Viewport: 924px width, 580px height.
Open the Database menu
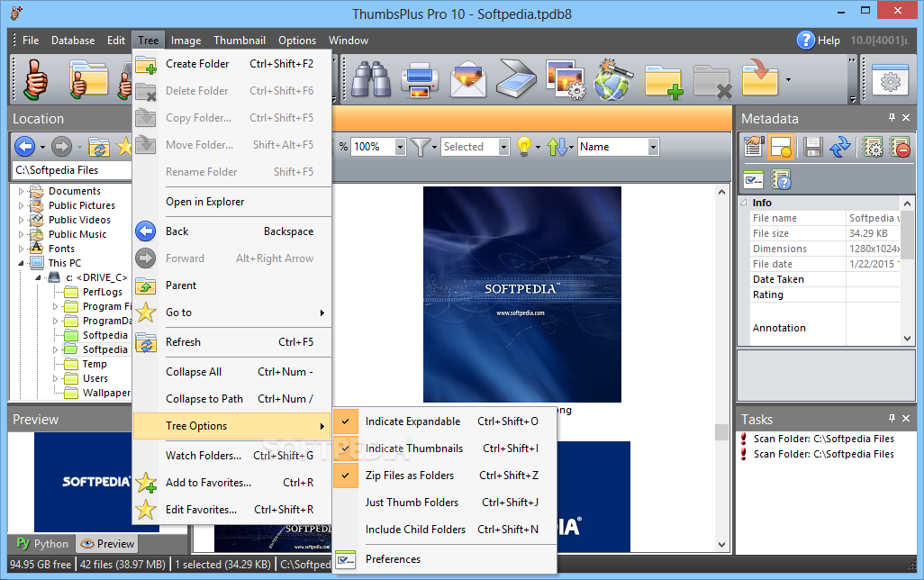(x=73, y=41)
